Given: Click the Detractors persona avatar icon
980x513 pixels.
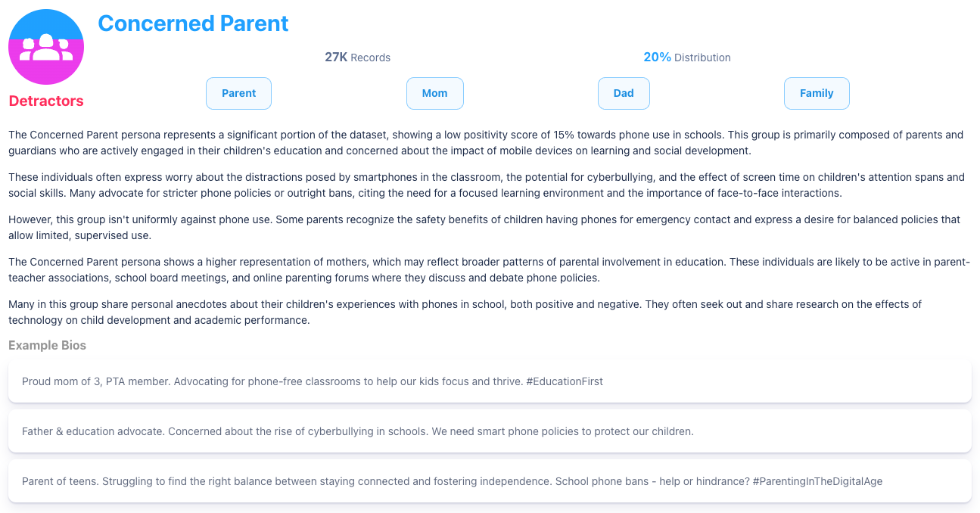Looking at the screenshot, I should pyautogui.click(x=45, y=46).
